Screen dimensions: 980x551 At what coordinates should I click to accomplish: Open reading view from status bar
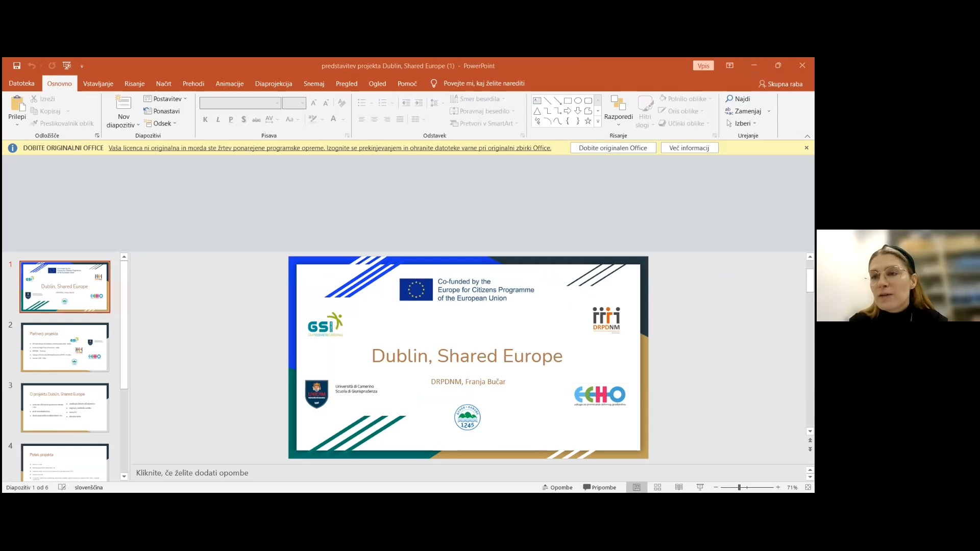679,488
